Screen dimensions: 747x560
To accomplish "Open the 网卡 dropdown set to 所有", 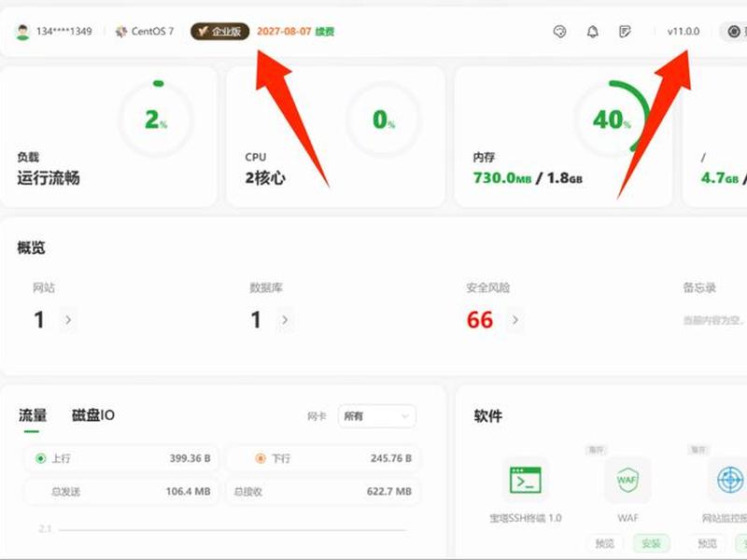I will tap(377, 416).
